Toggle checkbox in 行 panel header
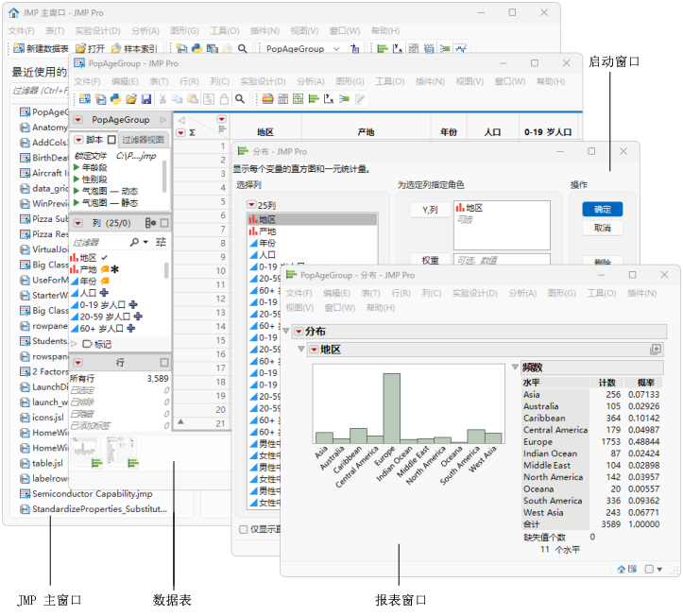683x616 pixels. pos(164,363)
